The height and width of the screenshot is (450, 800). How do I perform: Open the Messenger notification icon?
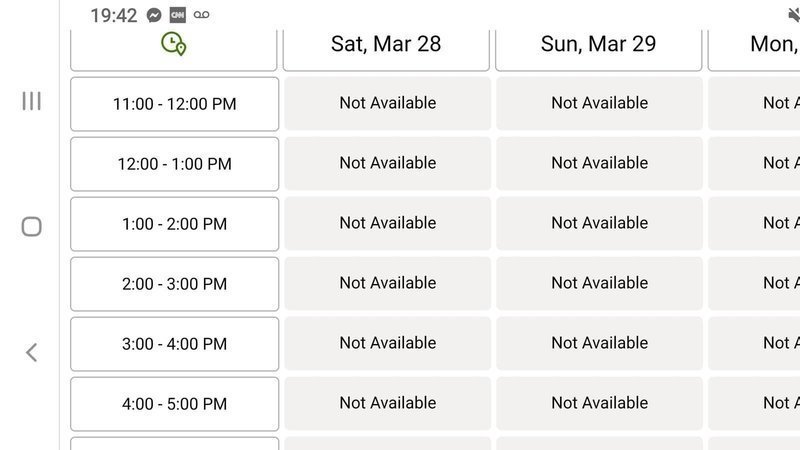click(x=154, y=15)
